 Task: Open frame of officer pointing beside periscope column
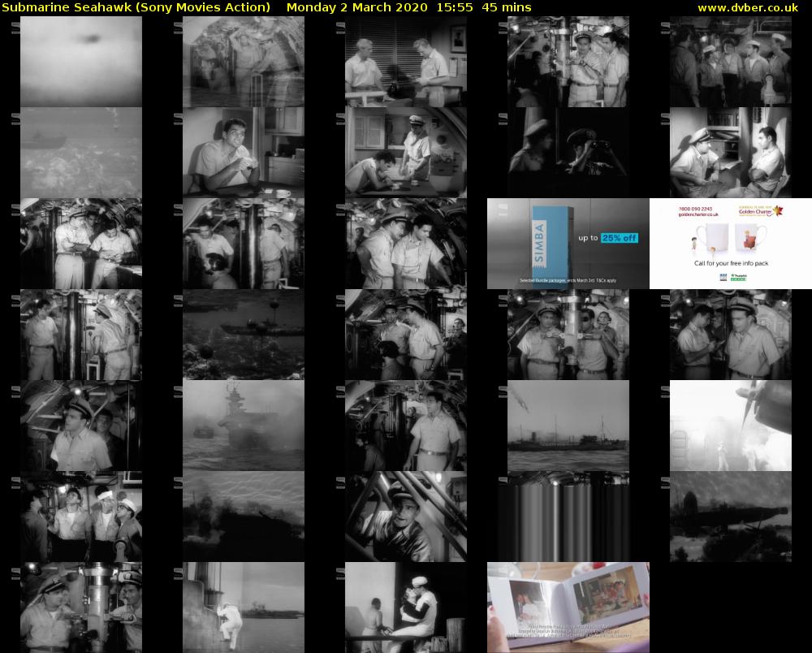tap(568, 62)
